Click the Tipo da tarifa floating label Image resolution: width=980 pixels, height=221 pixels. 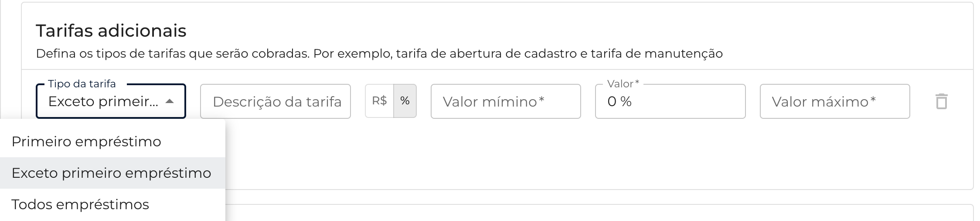tap(82, 83)
